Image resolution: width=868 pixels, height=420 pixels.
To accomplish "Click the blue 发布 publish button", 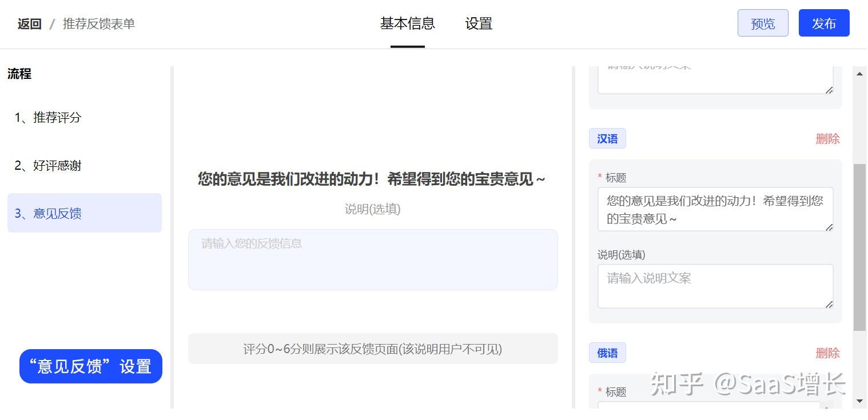I will tap(823, 23).
